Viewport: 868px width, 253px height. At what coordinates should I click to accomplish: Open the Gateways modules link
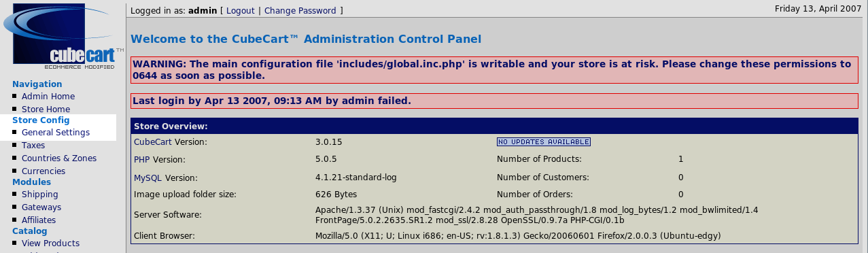[41, 207]
